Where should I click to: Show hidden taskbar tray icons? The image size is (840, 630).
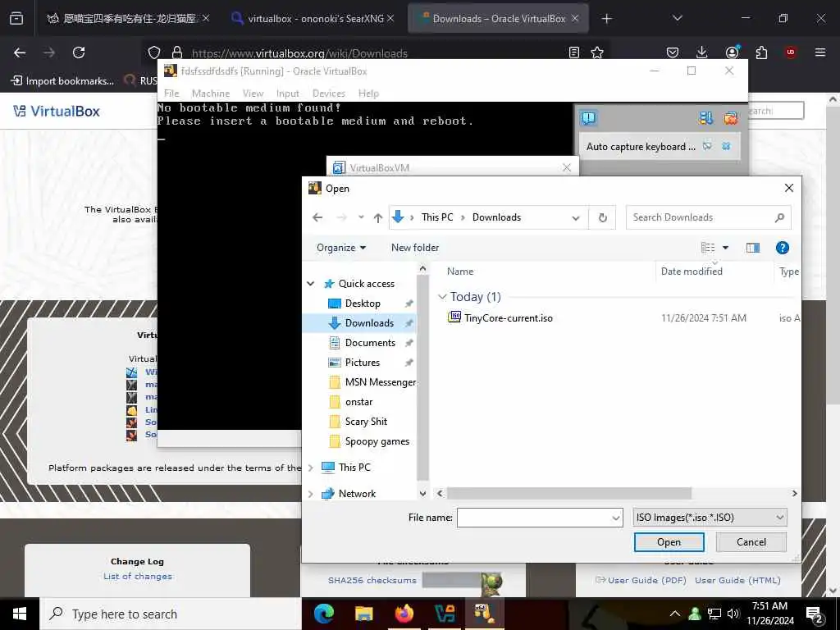[675, 614]
